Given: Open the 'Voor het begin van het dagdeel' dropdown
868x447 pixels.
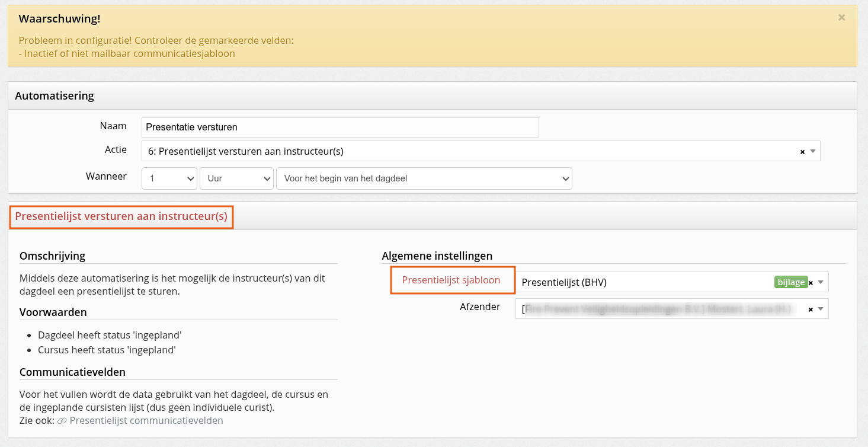Looking at the screenshot, I should tap(424, 178).
